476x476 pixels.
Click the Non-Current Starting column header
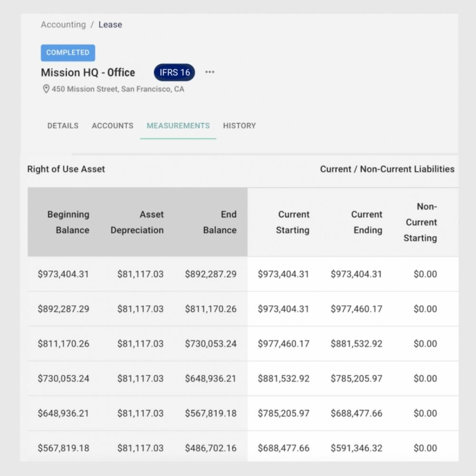point(420,222)
